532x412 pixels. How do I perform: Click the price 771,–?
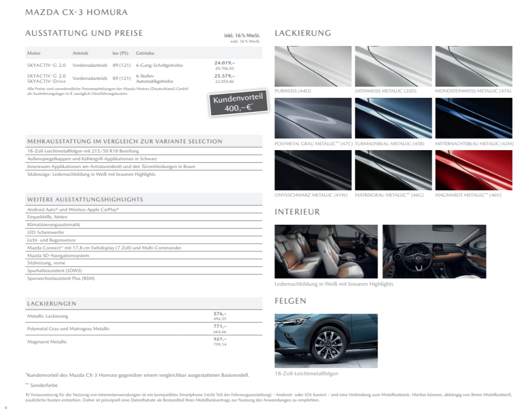(220, 326)
